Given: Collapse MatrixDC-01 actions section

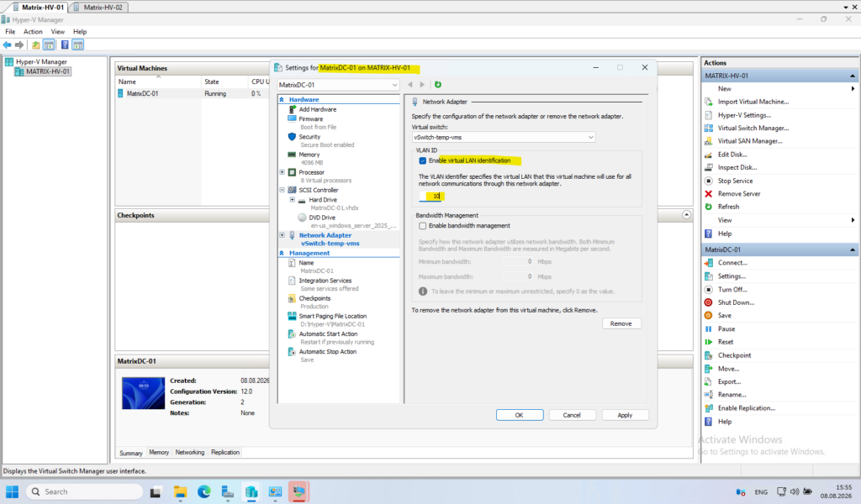Looking at the screenshot, I should 853,249.
